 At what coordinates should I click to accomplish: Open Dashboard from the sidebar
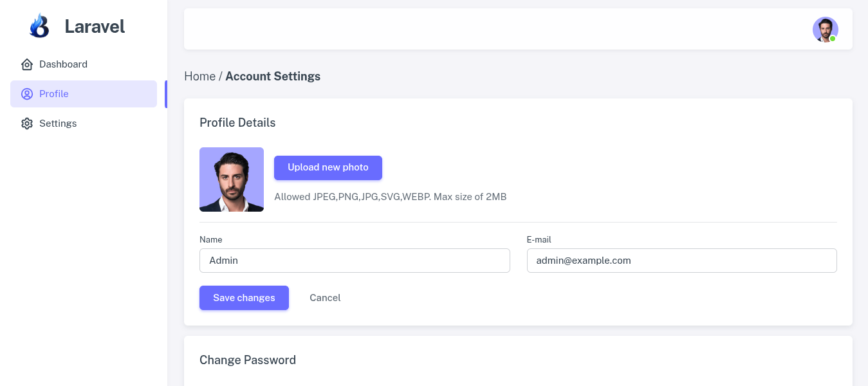pos(63,64)
